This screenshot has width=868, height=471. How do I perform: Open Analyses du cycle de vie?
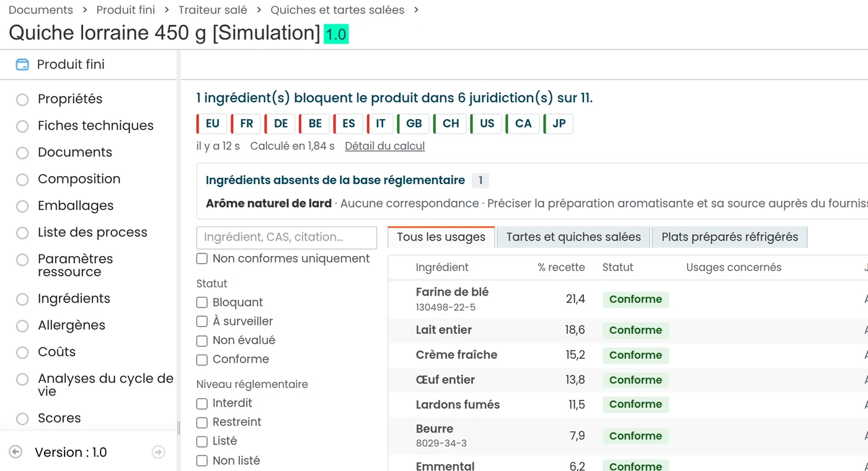tap(105, 385)
